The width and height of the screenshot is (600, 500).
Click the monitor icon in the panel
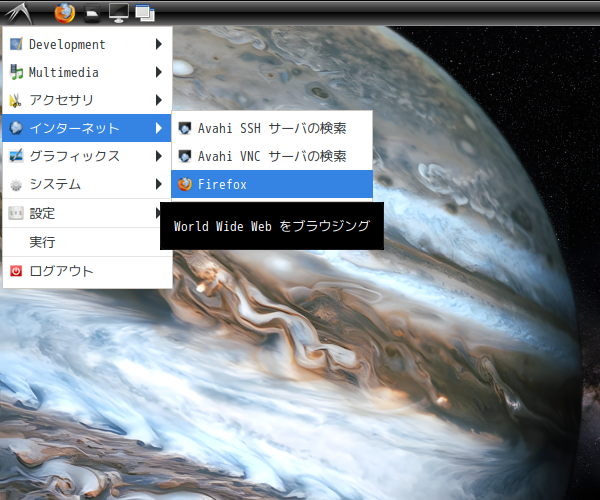click(119, 13)
